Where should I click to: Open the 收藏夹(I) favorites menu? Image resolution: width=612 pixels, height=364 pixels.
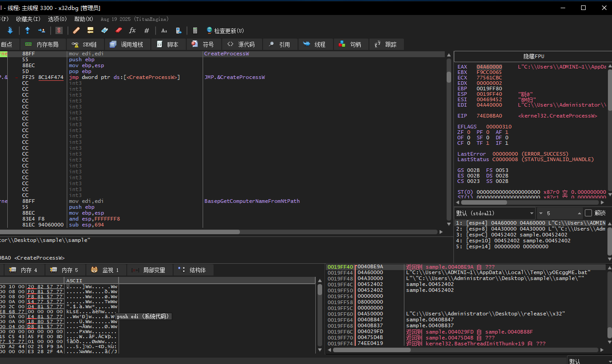pos(28,19)
